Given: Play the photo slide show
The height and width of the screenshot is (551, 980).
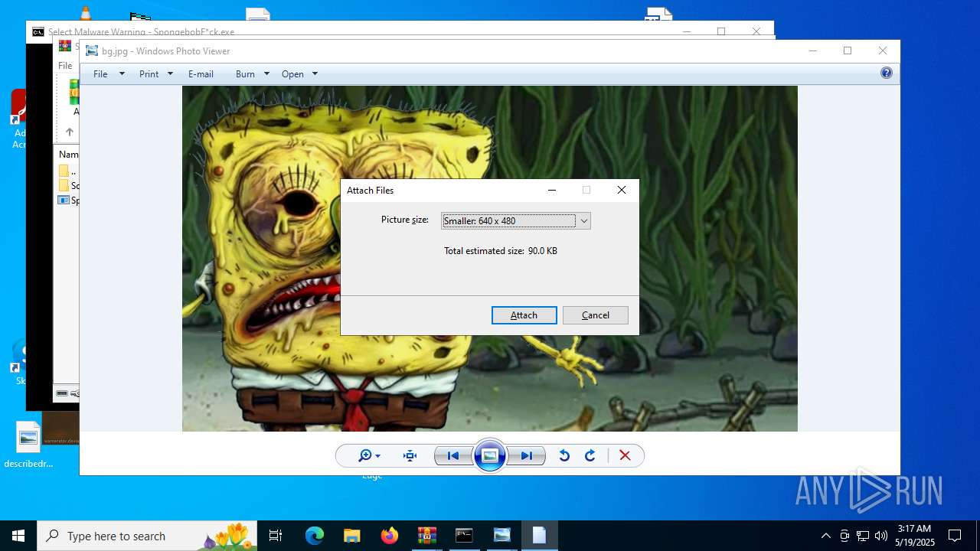Looking at the screenshot, I should pyautogui.click(x=490, y=456).
